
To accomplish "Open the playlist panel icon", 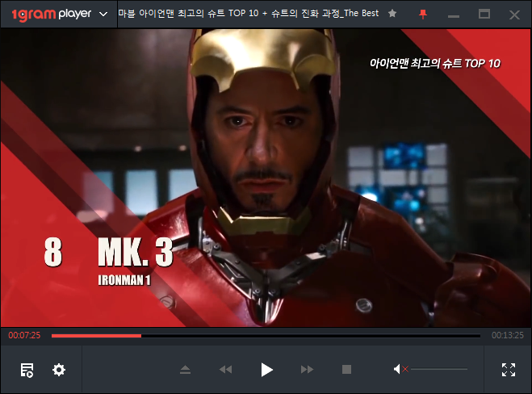I will [x=27, y=370].
